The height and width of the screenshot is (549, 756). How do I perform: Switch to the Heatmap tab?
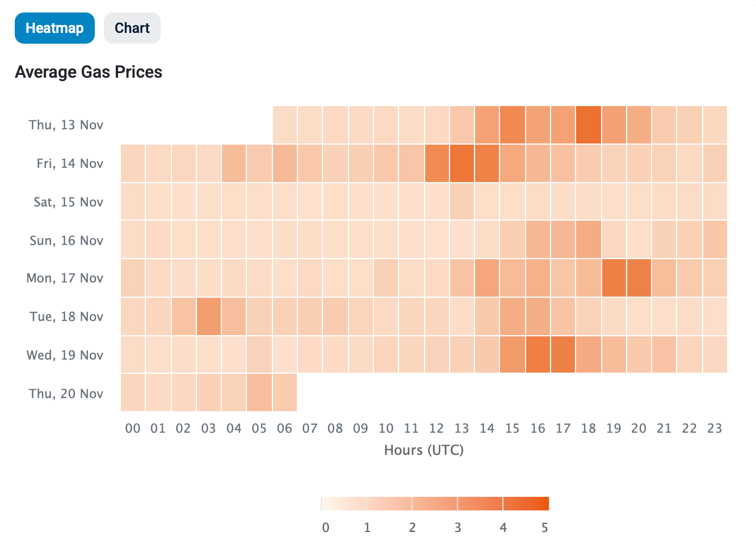54,28
